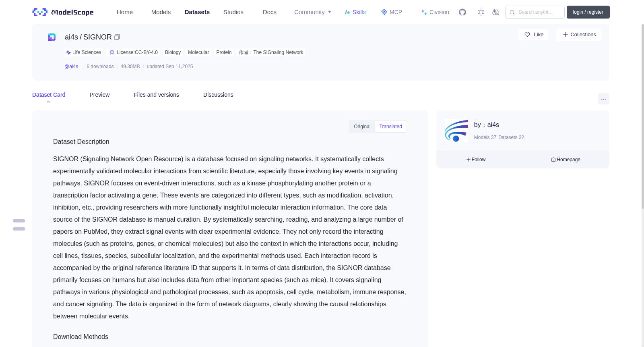The width and height of the screenshot is (644, 347).
Task: Show the Translated description text
Action: click(390, 127)
